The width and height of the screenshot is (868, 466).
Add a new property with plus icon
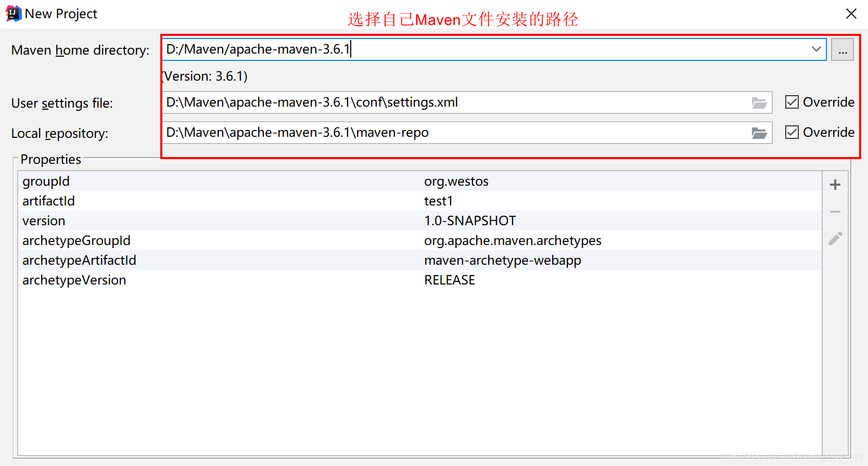tap(835, 185)
